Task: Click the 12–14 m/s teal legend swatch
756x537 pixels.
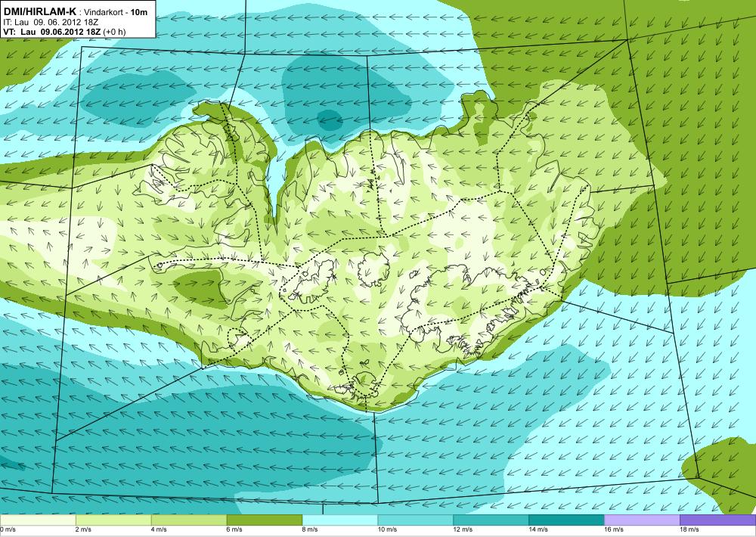Action: (491, 520)
